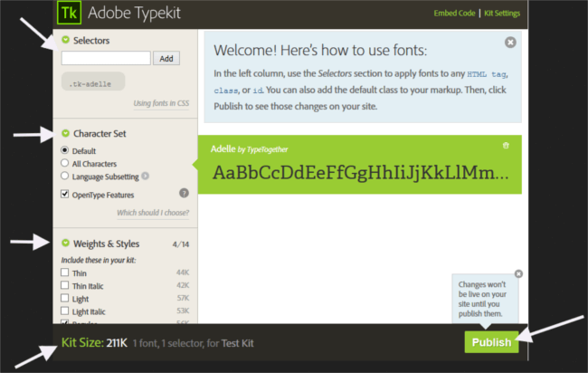This screenshot has width=588, height=373.
Task: Open the Embed Code link
Action: click(454, 14)
